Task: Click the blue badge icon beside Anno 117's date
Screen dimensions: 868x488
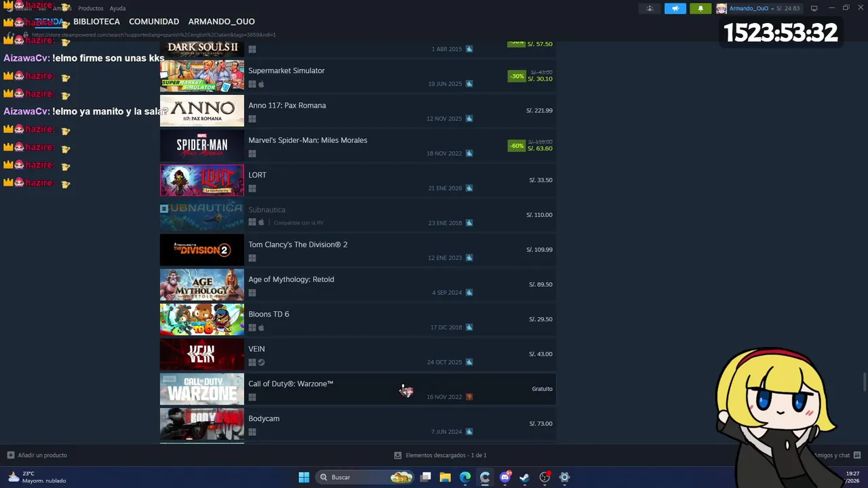Action: (x=469, y=119)
